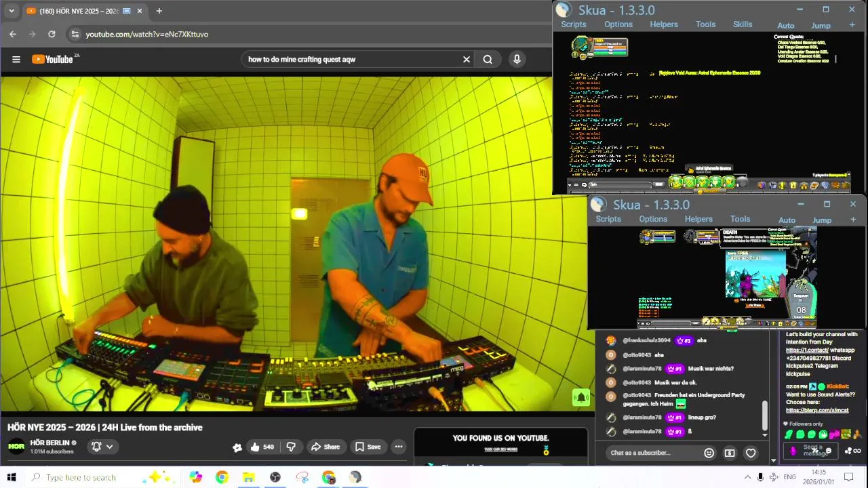
Task: Click the plus in bottom Skua window
Action: (852, 220)
